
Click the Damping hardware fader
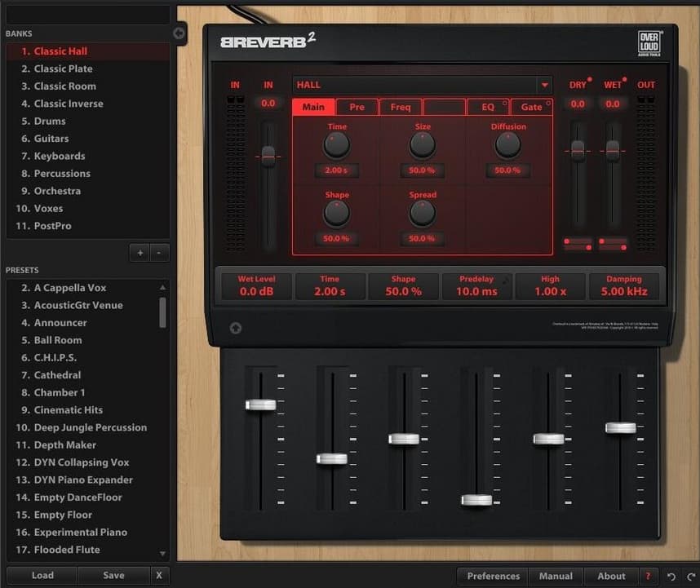point(621,428)
